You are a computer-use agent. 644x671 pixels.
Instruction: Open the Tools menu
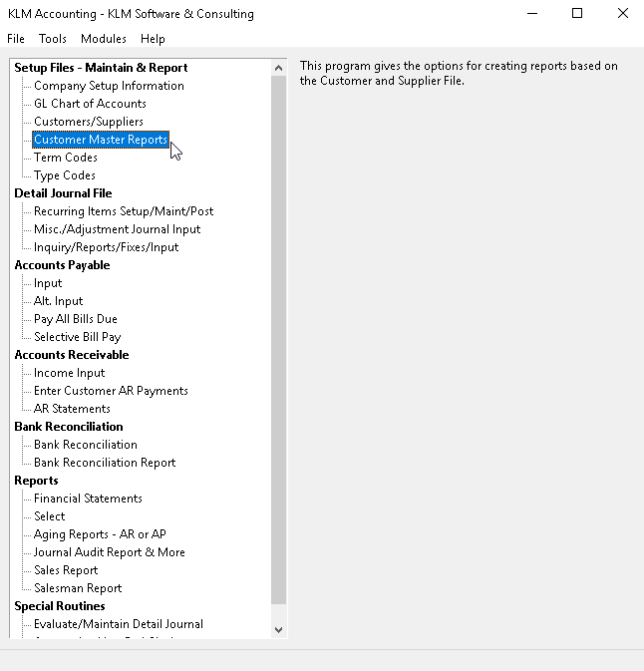point(53,39)
